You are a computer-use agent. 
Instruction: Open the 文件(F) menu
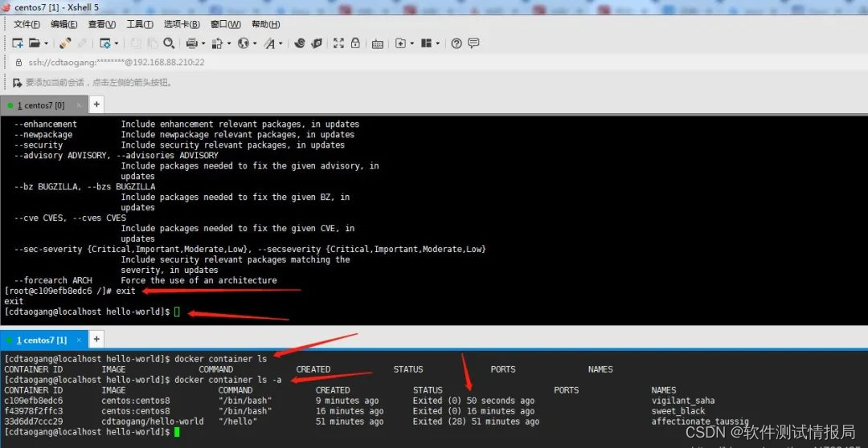point(27,24)
